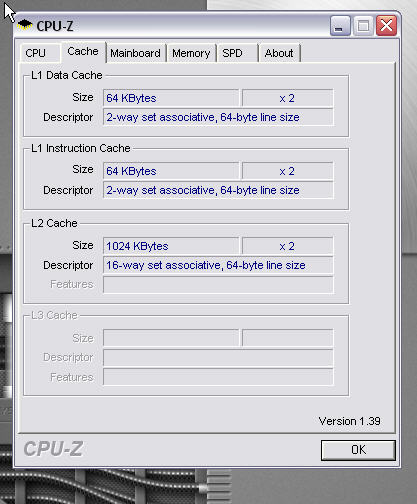Click the empty L3 Cache Size field
Image resolution: width=417 pixels, height=504 pixels.
coord(171,338)
